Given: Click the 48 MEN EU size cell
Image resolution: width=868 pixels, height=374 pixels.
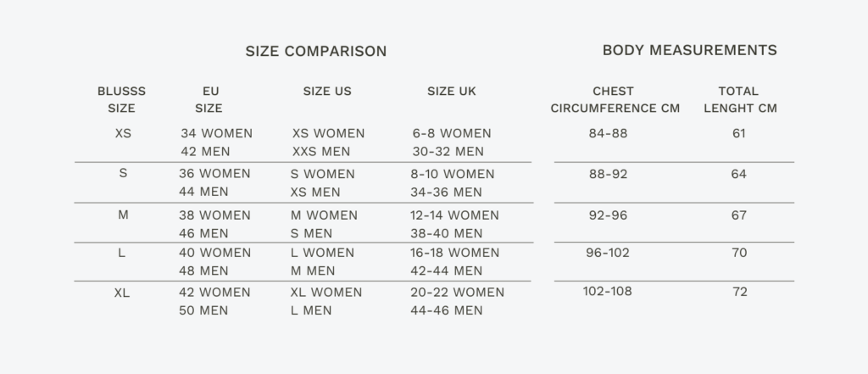Looking at the screenshot, I should [x=203, y=271].
